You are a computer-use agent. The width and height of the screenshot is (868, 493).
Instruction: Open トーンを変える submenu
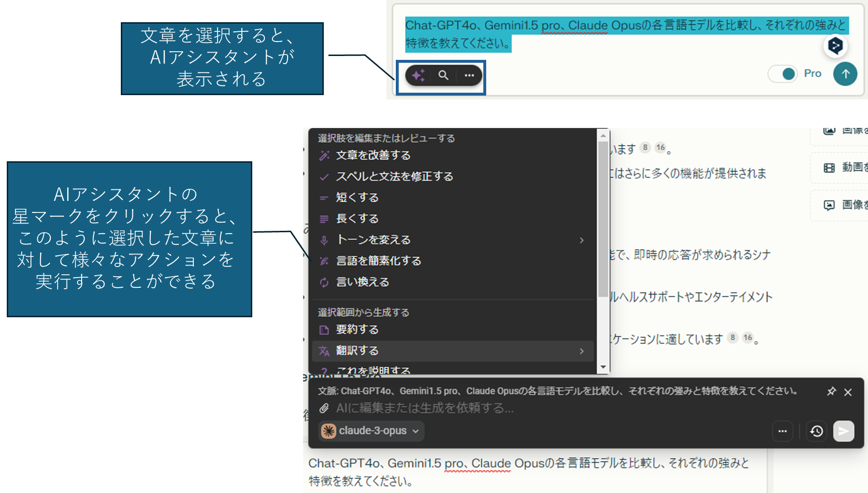(453, 240)
